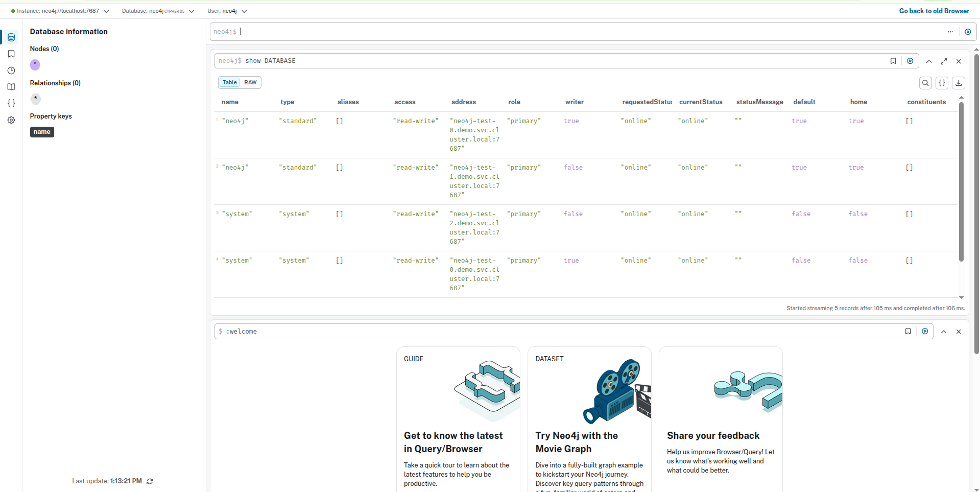Image resolution: width=980 pixels, height=492 pixels.
Task: Click the streaming records status message
Action: click(x=875, y=308)
